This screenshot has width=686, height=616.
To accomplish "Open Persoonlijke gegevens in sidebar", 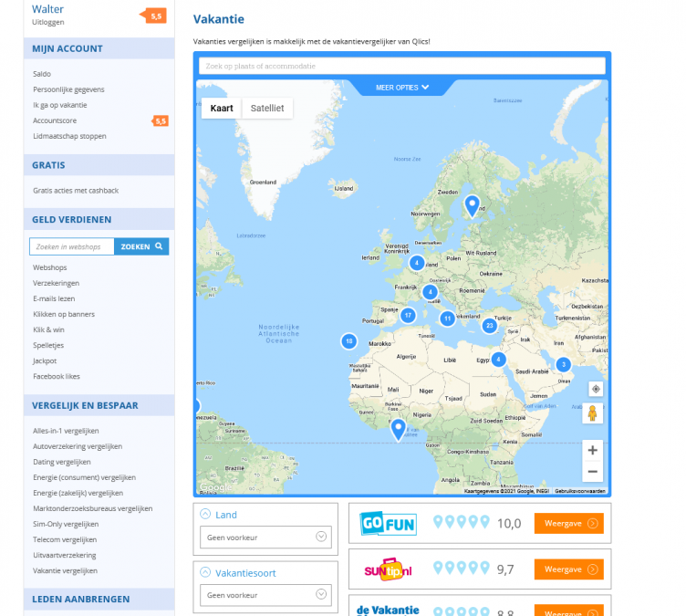I will (x=68, y=89).
